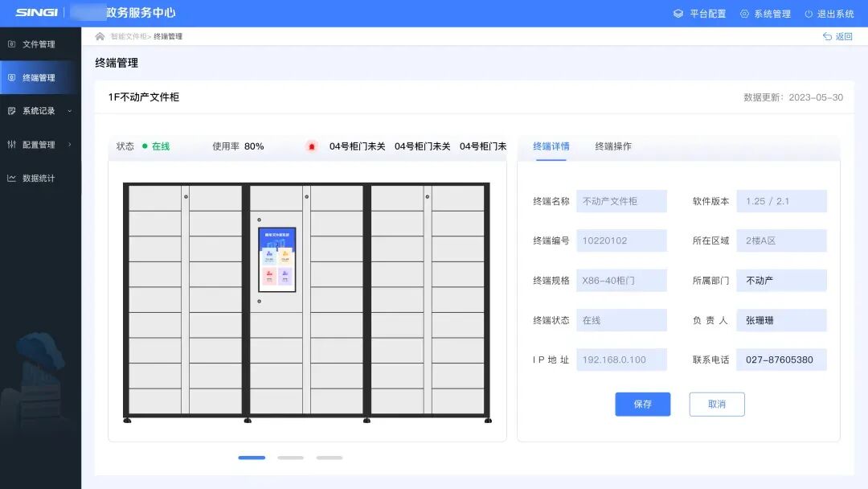Open 终端管理 in the sidebar
Image resolution: width=868 pixels, height=489 pixels.
click(39, 78)
